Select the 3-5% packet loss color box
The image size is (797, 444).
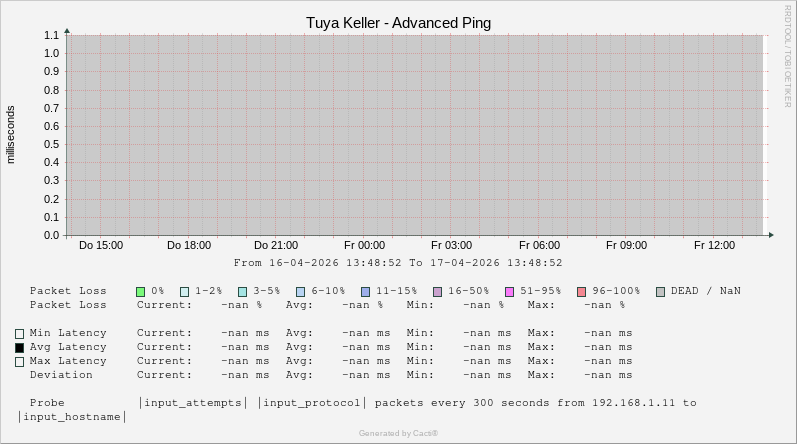242,292
